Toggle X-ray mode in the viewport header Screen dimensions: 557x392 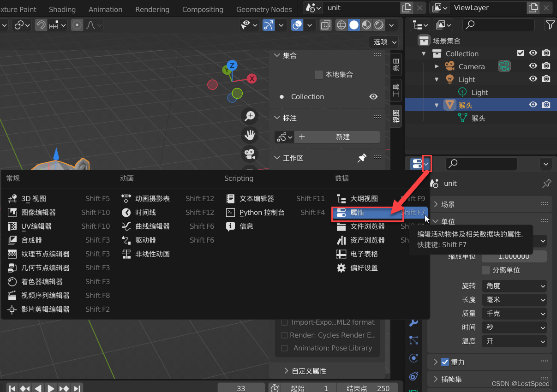325,25
